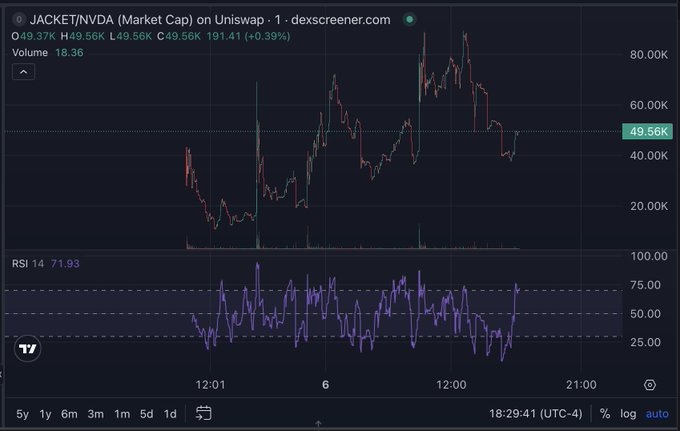Select the 6m time range
The width and height of the screenshot is (680, 431).
click(x=69, y=414)
